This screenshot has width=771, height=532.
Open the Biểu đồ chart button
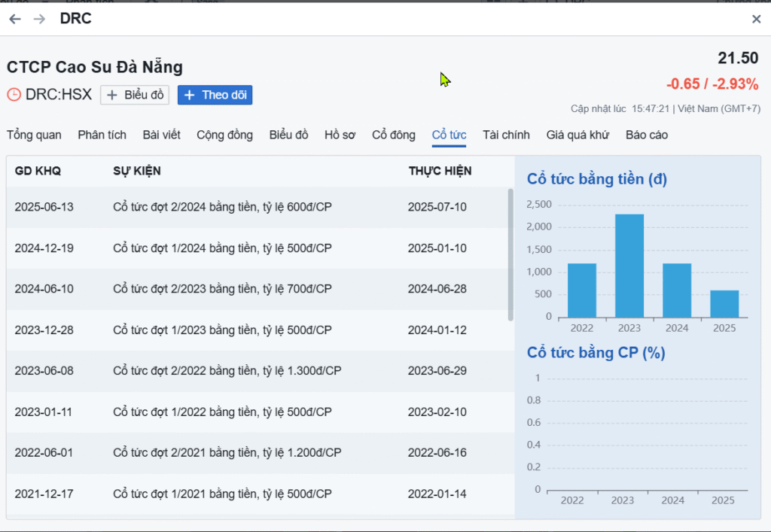(135, 95)
